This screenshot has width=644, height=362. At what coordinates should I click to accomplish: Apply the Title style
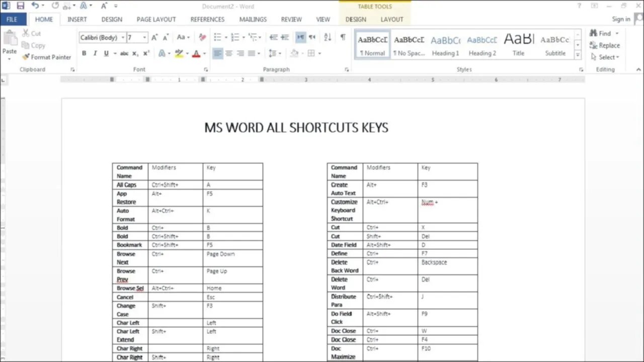[x=519, y=45]
